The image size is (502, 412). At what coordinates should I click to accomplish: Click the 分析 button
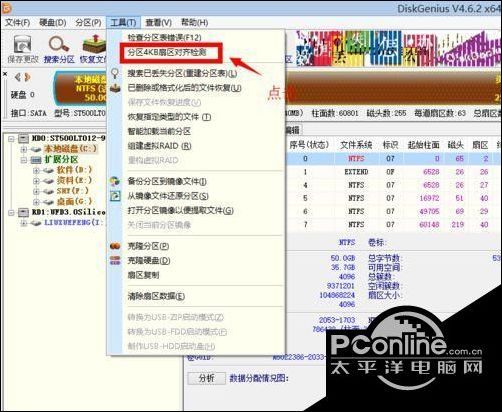(206, 378)
